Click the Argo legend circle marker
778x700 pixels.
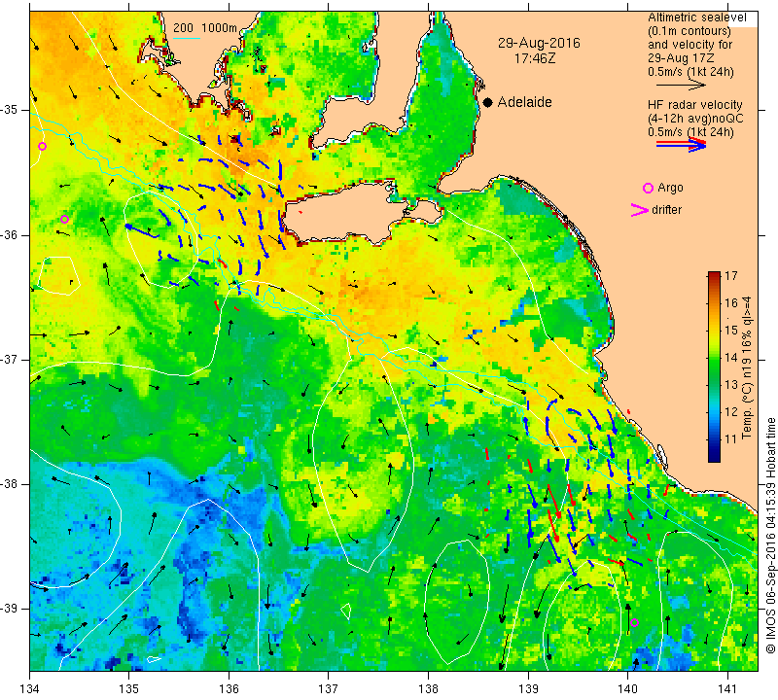(x=648, y=188)
